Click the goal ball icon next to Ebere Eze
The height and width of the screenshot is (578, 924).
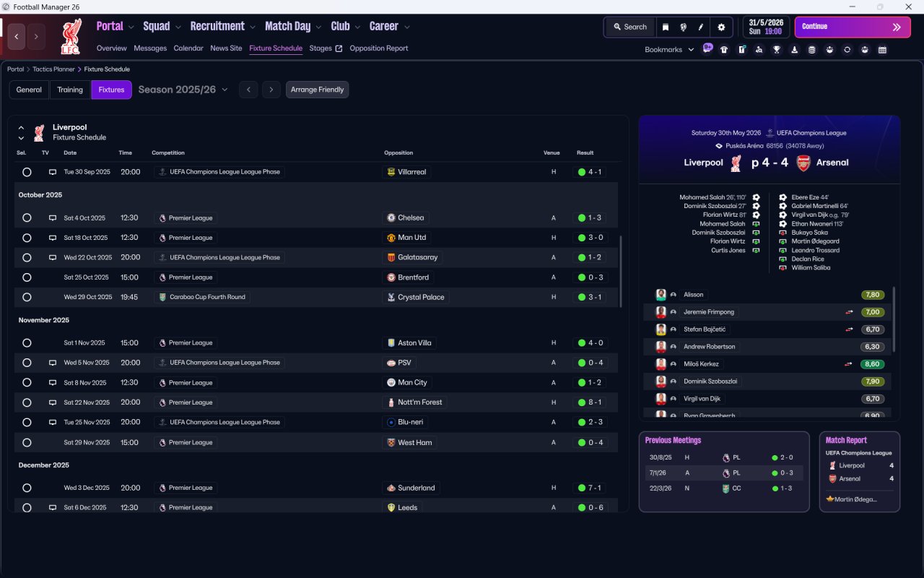pos(783,197)
